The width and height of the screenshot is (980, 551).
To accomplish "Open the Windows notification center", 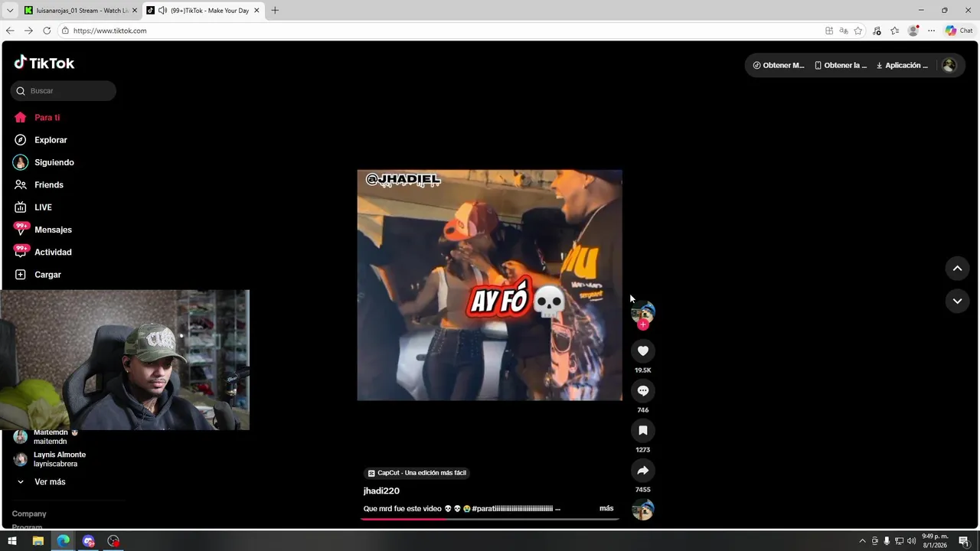I will 964,541.
